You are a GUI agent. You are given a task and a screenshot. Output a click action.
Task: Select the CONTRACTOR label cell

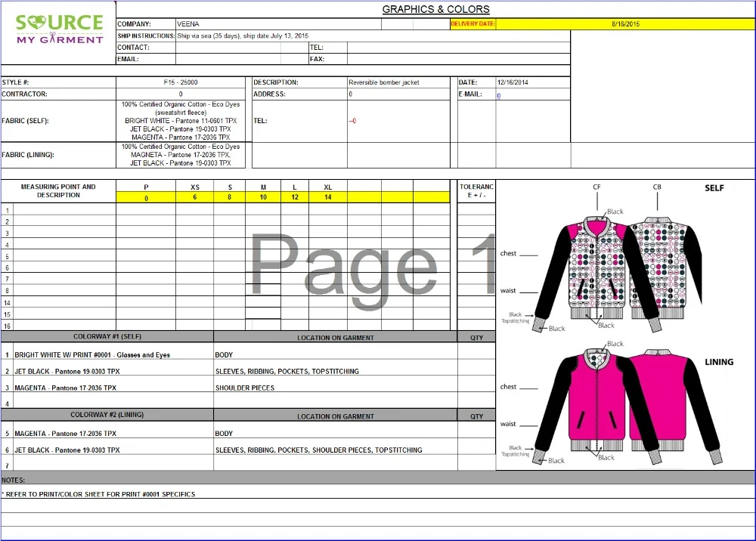pyautogui.click(x=58, y=94)
